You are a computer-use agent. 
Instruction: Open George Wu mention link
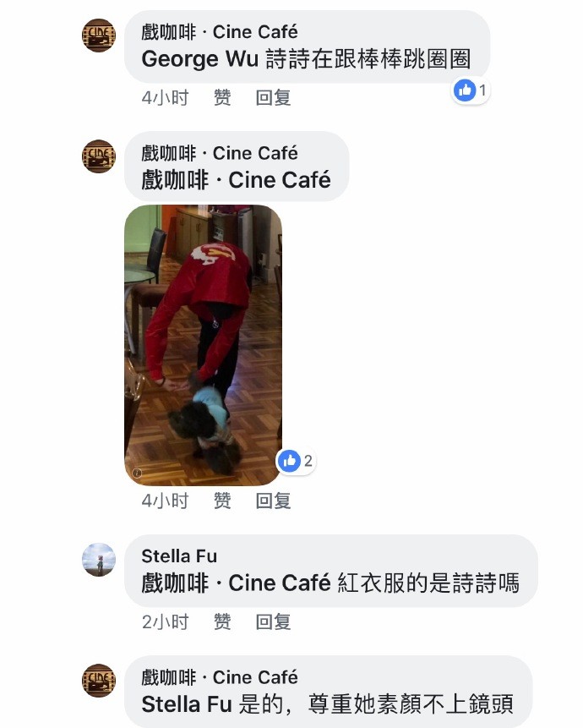tap(200, 59)
